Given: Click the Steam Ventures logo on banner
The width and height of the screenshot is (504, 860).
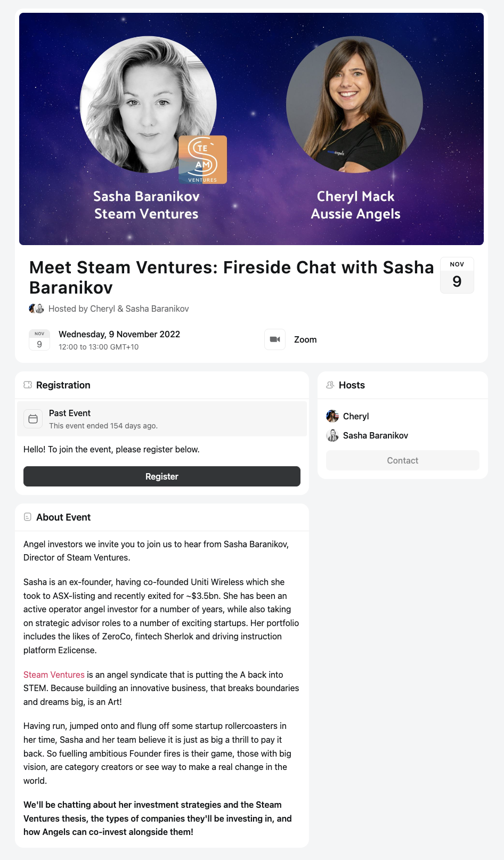Looking at the screenshot, I should 202,159.
